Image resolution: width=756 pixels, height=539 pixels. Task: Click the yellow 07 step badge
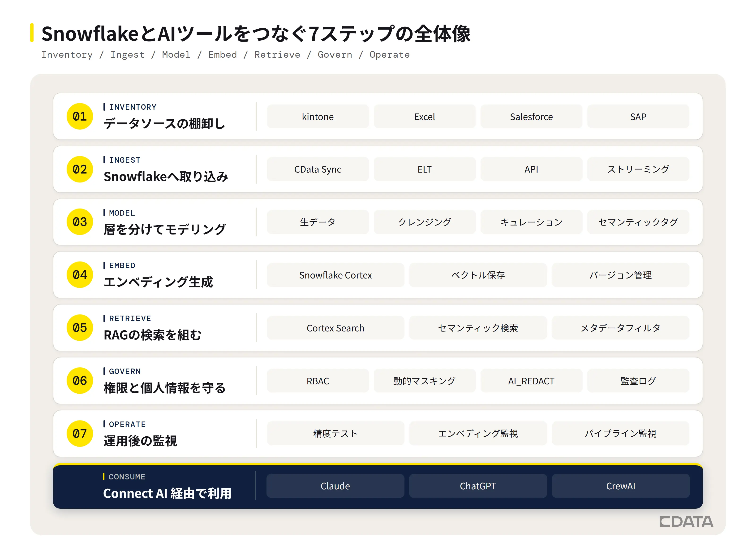click(x=80, y=434)
